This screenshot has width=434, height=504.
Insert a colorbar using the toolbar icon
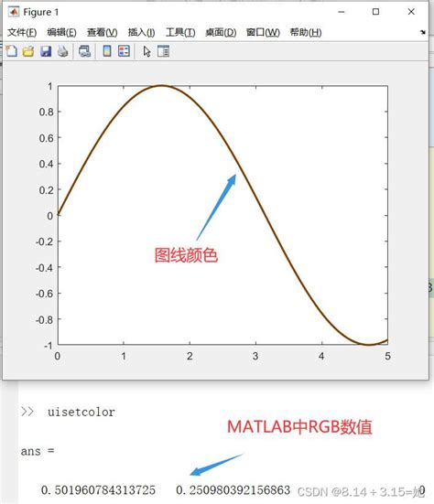point(107,51)
